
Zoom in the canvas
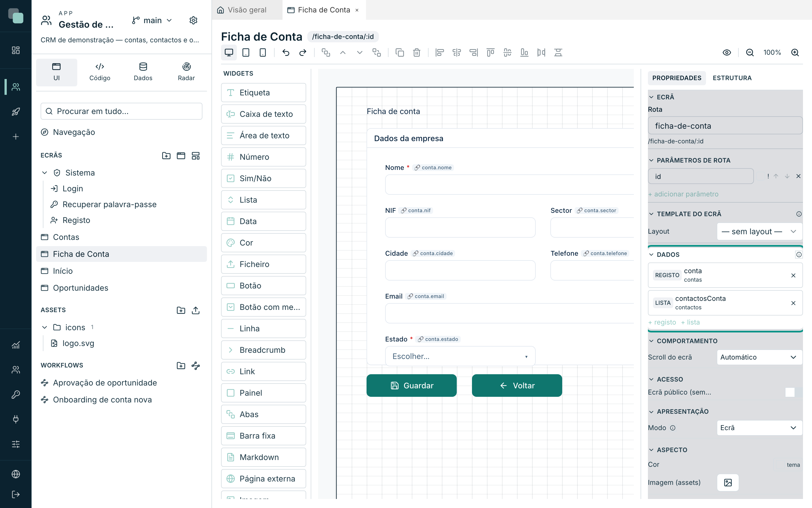795,52
